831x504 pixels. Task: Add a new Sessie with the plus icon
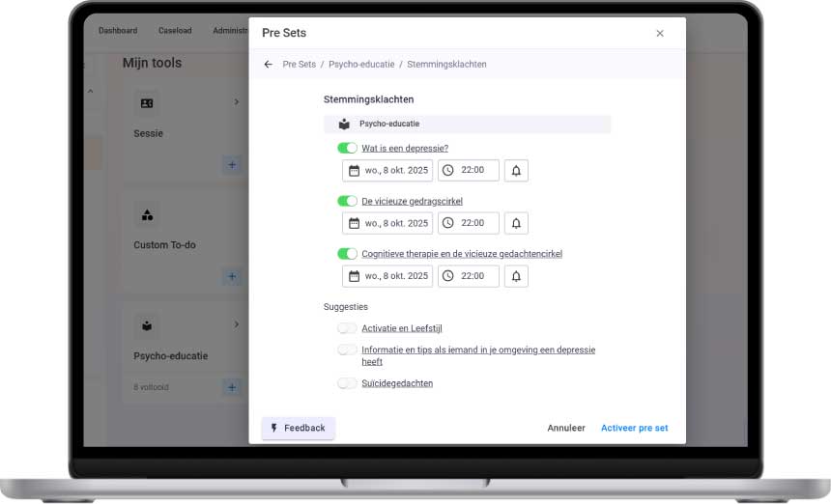point(232,165)
